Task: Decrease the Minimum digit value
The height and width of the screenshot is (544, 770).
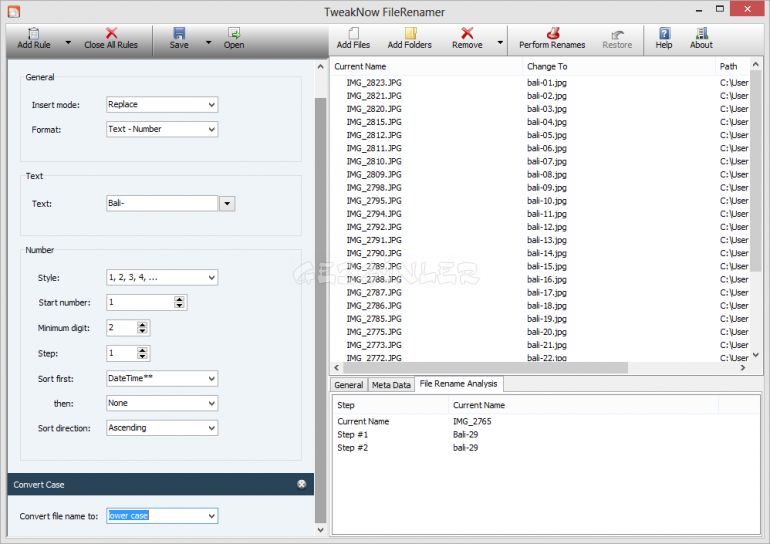Action: point(142,331)
